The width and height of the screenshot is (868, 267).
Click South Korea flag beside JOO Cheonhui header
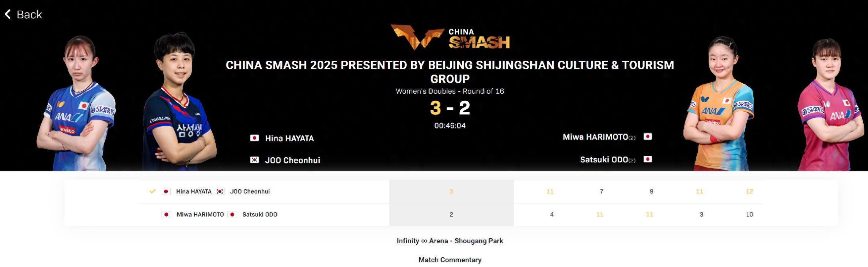coord(254,160)
